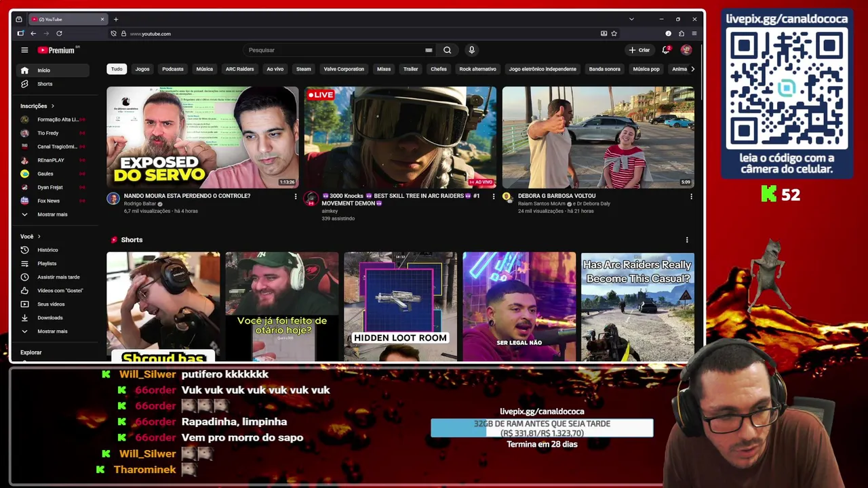Reload the page with the refresh icon
This screenshot has width=868, height=488.
click(x=59, y=33)
